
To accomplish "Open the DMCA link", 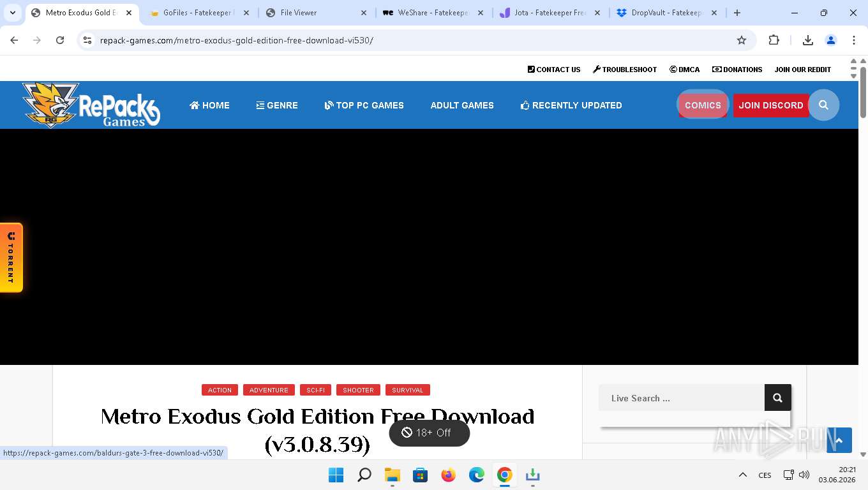I will click(x=684, y=70).
